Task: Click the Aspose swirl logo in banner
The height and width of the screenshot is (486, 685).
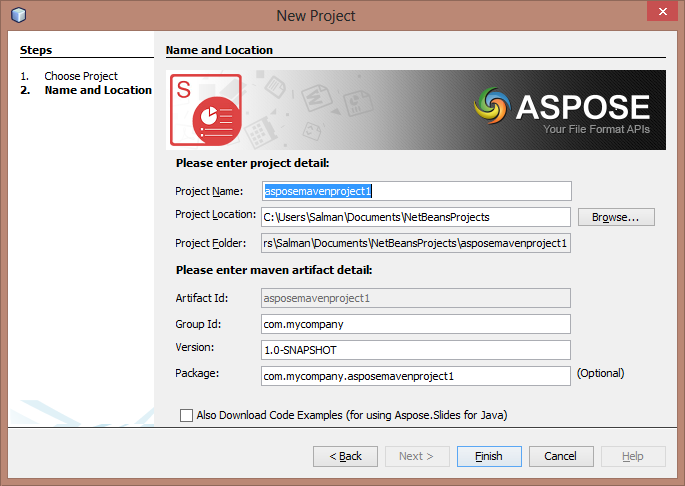Action: (x=492, y=105)
